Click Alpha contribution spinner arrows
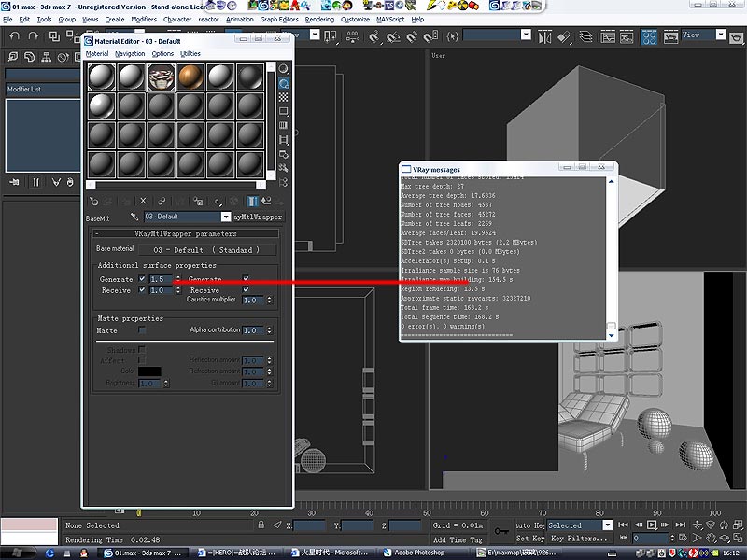This screenshot has height=560, width=747. [x=269, y=330]
